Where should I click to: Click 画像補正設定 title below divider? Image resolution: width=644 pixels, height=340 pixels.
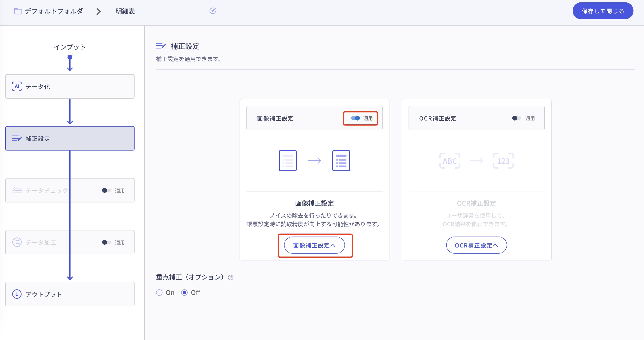click(315, 203)
